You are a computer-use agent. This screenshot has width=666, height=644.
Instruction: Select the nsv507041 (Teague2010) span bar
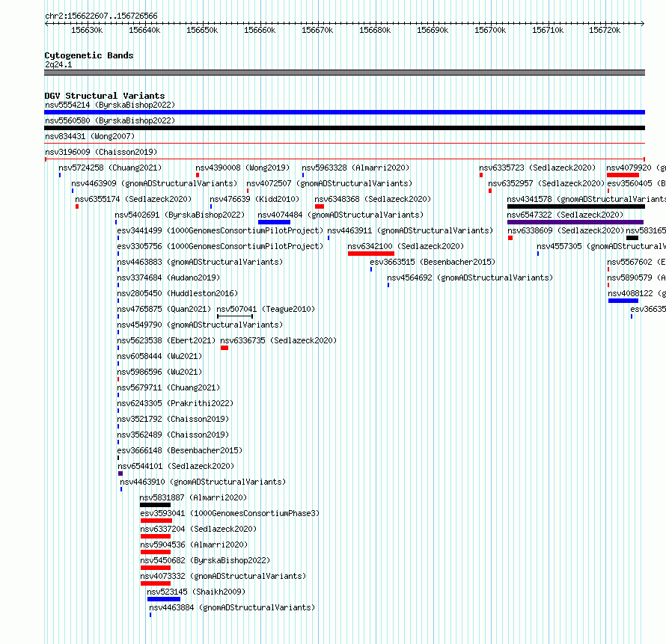coord(235,316)
